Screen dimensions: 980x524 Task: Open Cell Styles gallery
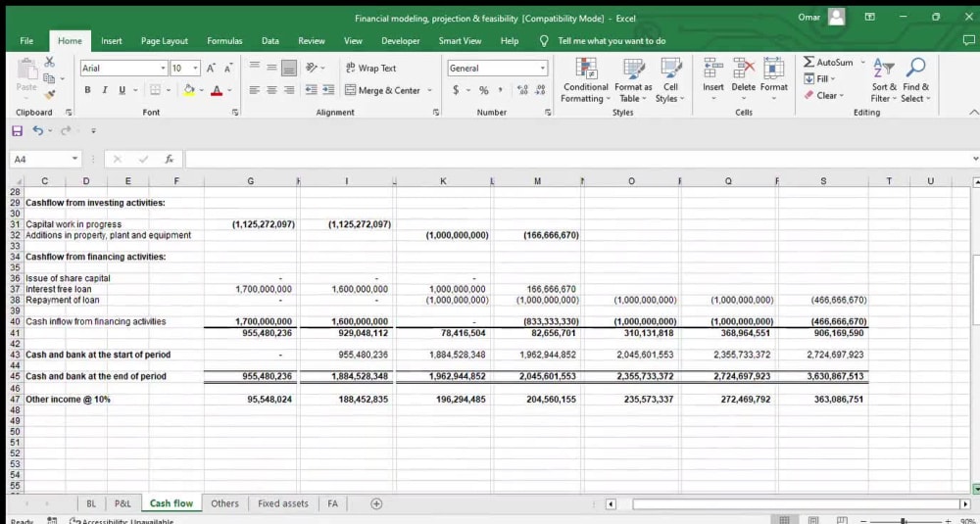tap(670, 80)
